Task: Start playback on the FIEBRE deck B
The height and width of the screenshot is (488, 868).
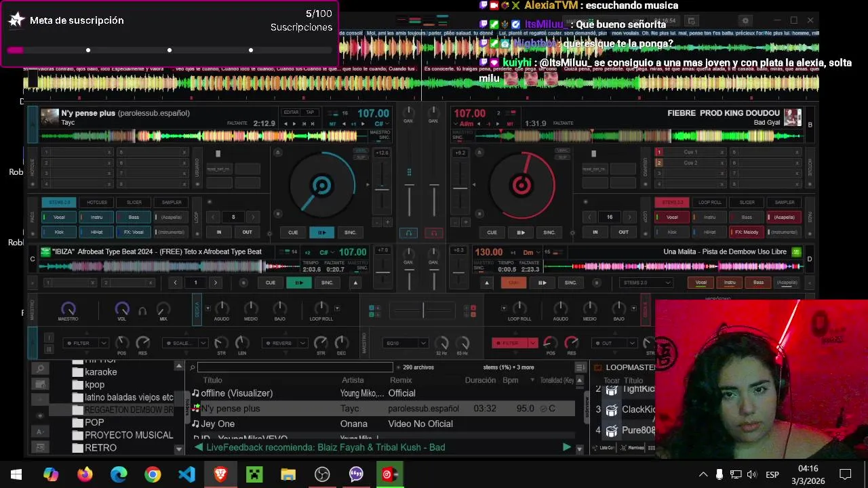Action: click(521, 232)
